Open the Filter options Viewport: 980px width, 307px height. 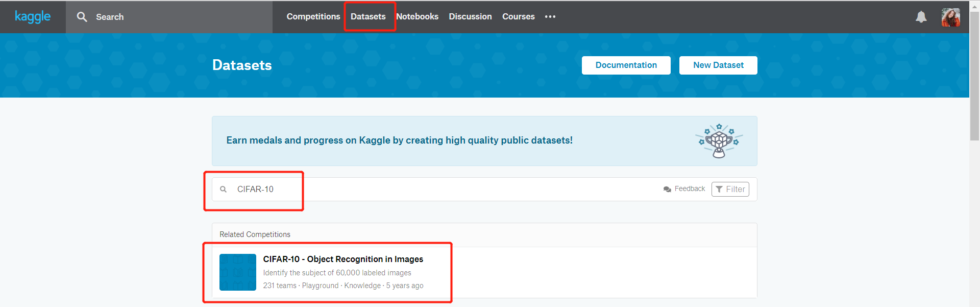pos(730,189)
